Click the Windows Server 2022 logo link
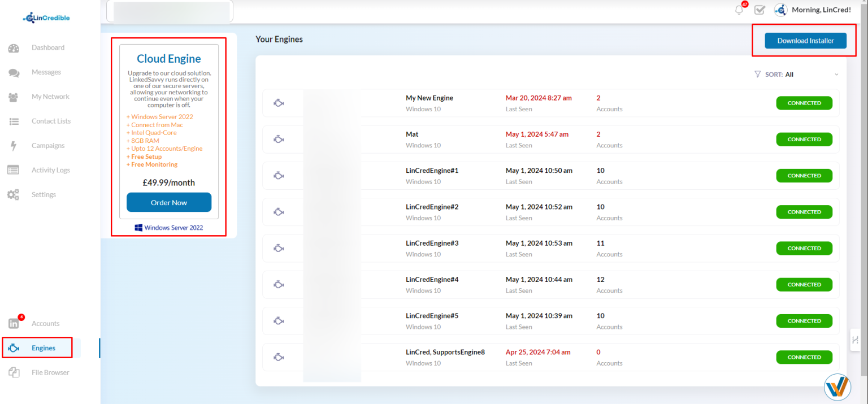The width and height of the screenshot is (868, 404). (x=169, y=228)
